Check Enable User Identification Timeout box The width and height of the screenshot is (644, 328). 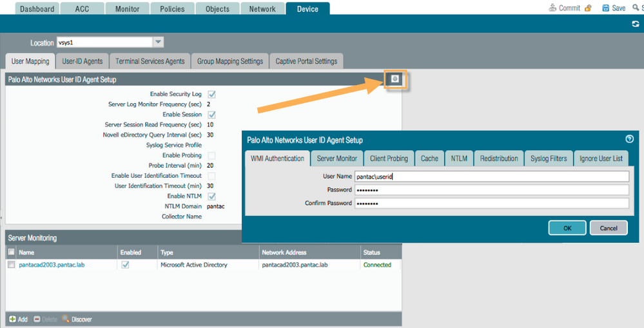click(211, 176)
